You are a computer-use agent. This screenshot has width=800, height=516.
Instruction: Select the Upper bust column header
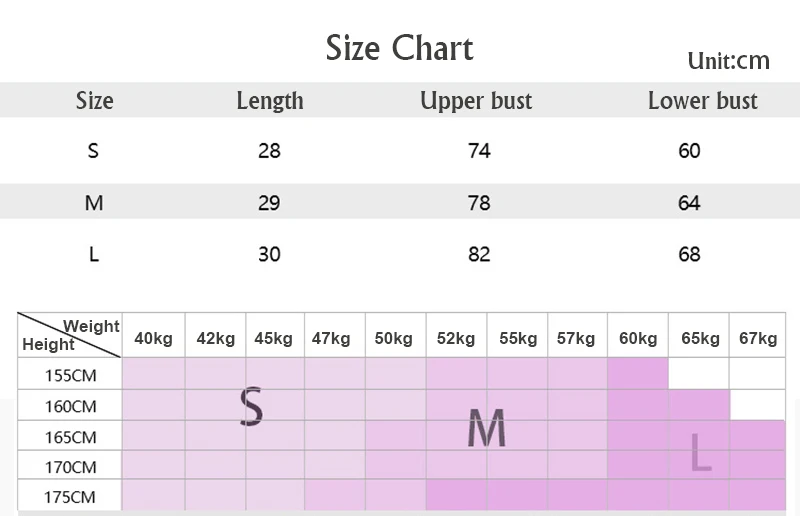click(476, 101)
